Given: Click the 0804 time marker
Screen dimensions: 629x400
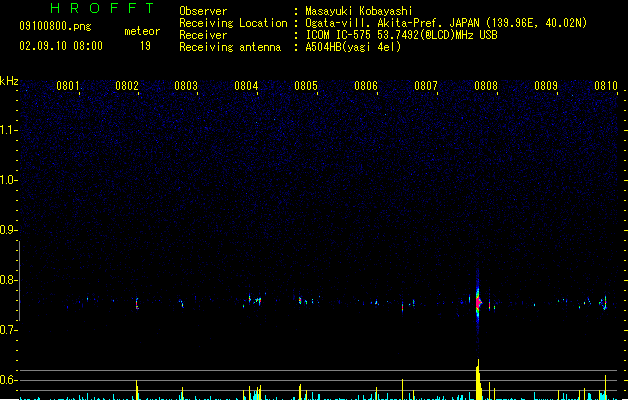Looking at the screenshot, I should point(246,86).
